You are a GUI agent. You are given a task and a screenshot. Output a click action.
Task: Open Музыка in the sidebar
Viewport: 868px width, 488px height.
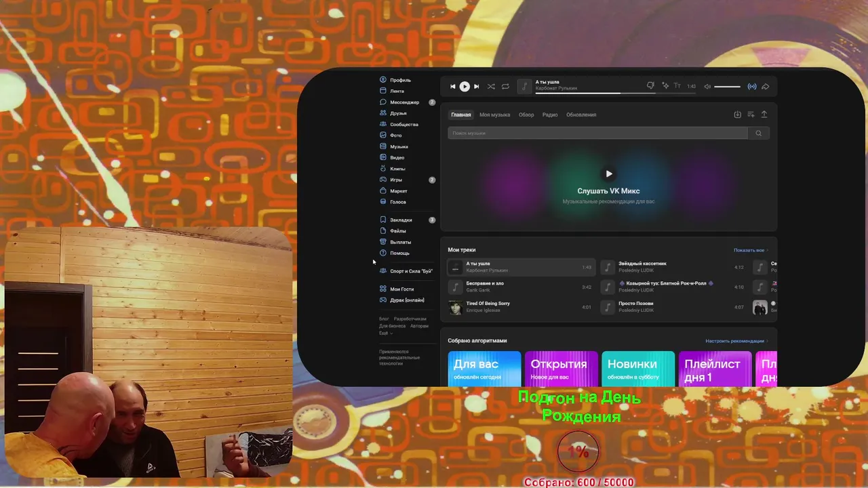(395, 146)
